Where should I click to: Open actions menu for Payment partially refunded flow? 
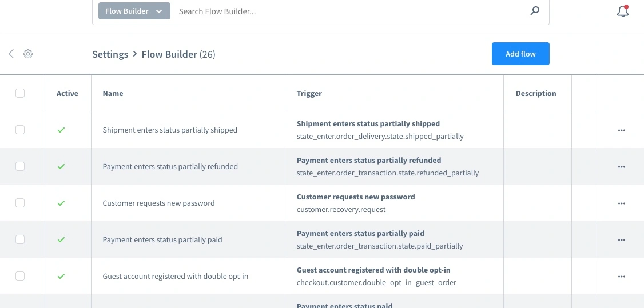621,167
